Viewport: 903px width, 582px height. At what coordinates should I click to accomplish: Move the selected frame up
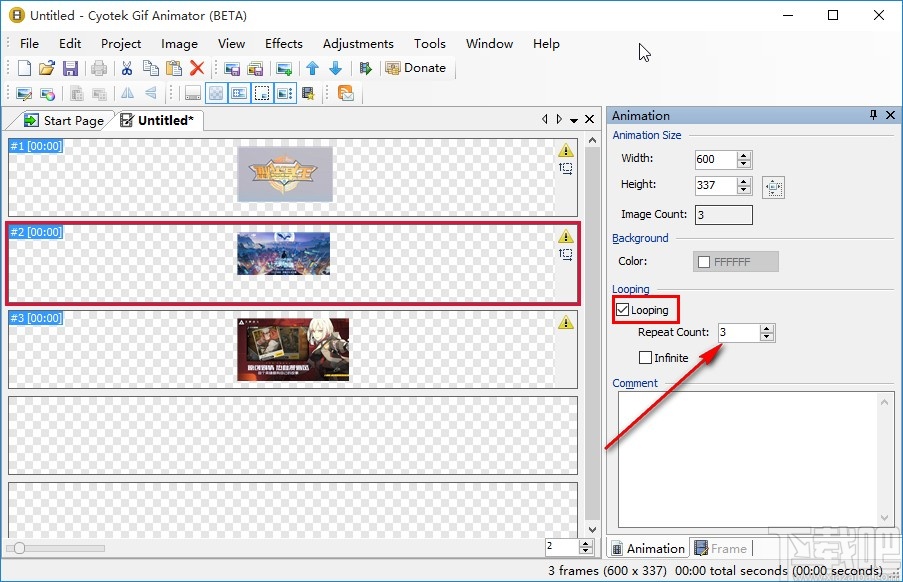click(x=313, y=68)
